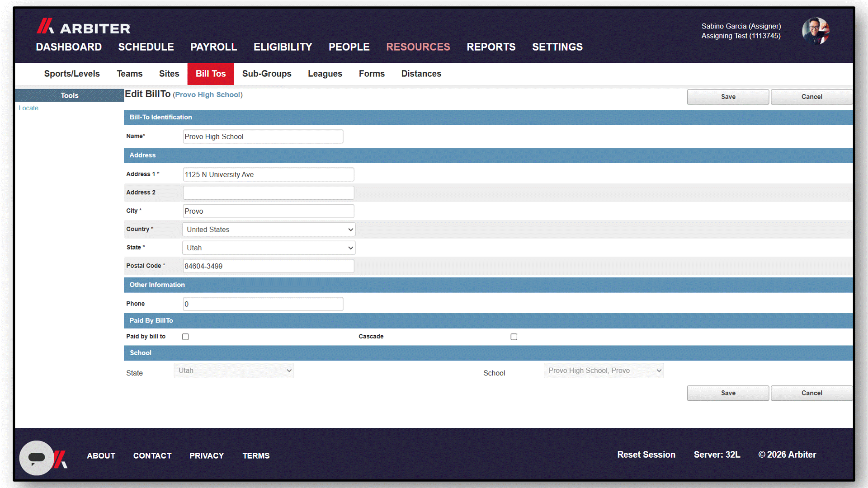
Task: Click the Address 2 input field
Action: 269,193
